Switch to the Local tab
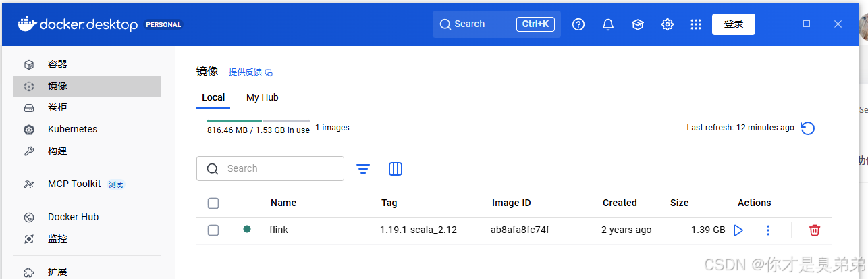The width and height of the screenshot is (868, 279). pyautogui.click(x=213, y=97)
